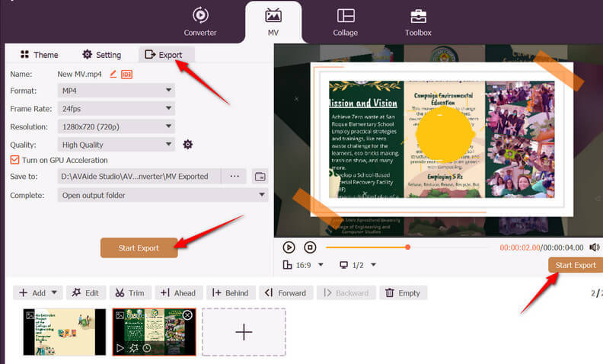Viewport: 603px width, 364px height.
Task: Click the three-dots browse button for save path
Action: coord(234,177)
